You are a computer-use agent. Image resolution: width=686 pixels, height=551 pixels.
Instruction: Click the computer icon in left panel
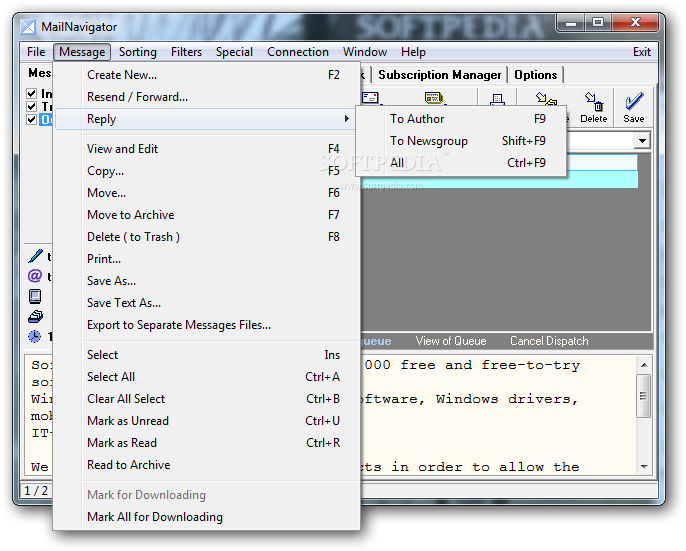[35, 296]
